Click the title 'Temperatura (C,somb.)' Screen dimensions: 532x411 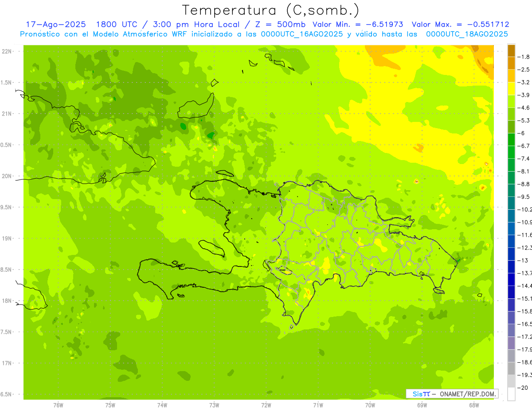(x=271, y=11)
